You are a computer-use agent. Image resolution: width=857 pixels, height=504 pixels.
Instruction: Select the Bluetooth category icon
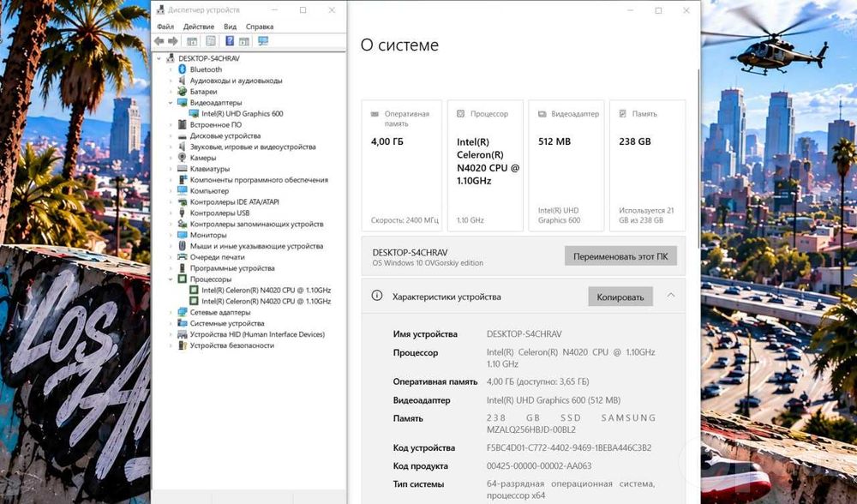click(x=183, y=69)
